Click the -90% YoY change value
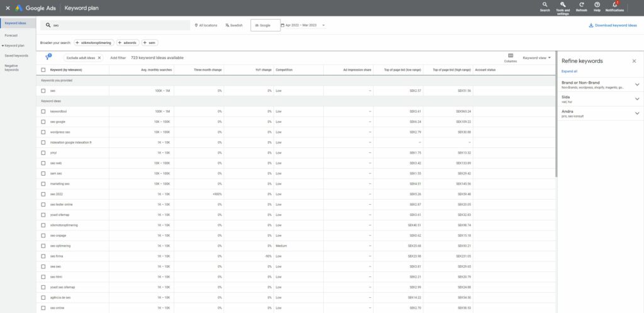Image resolution: width=644 pixels, height=313 pixels. point(268,256)
